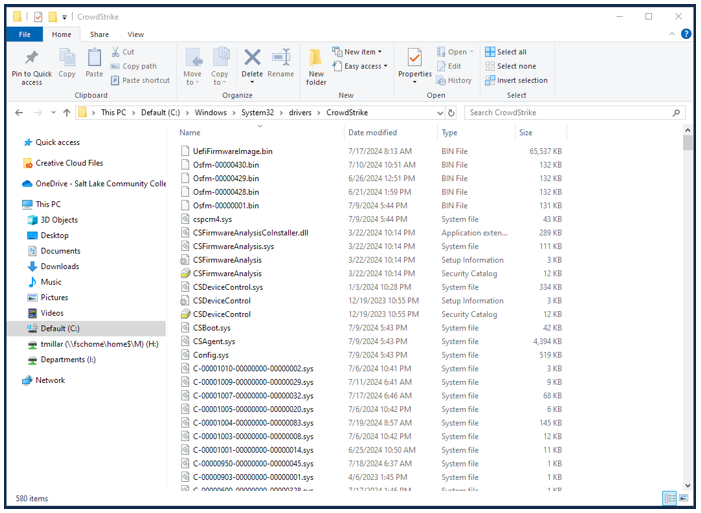This screenshot has height=513, width=701.
Task: Create a New folder from ribbon
Action: click(316, 67)
